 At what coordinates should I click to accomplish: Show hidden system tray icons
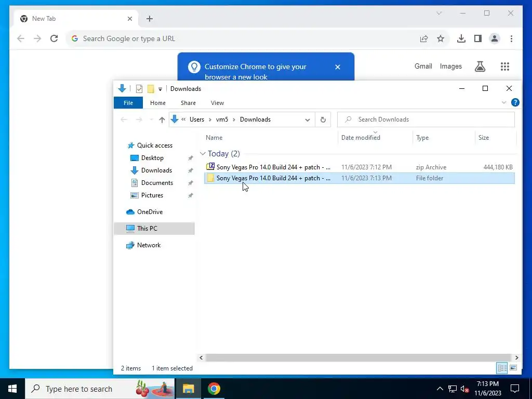tap(440, 389)
